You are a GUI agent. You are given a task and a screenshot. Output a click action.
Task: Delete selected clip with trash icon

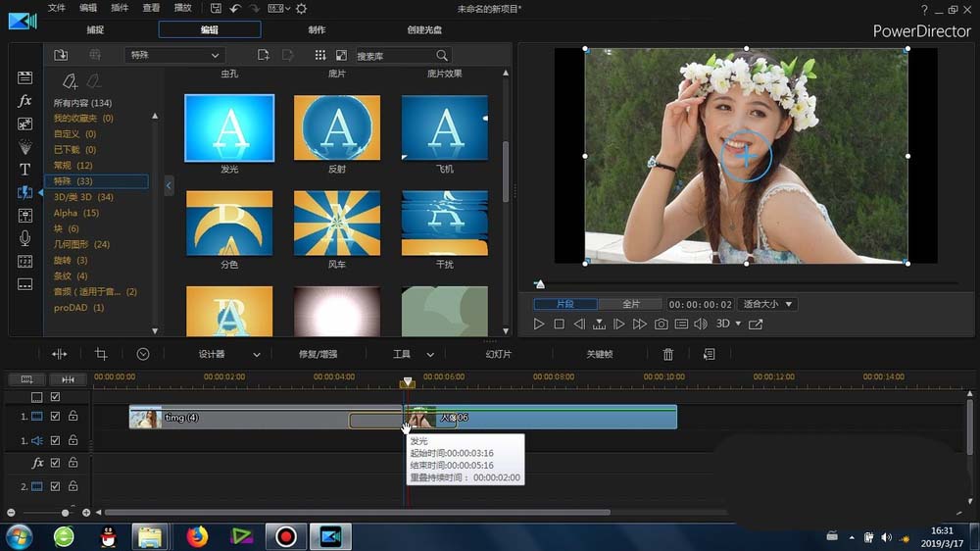tap(668, 354)
